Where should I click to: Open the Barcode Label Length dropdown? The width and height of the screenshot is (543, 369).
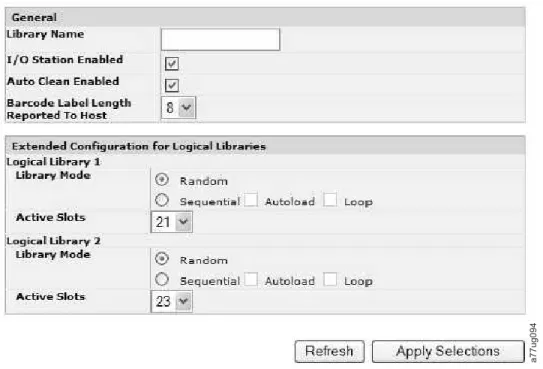tap(178, 108)
